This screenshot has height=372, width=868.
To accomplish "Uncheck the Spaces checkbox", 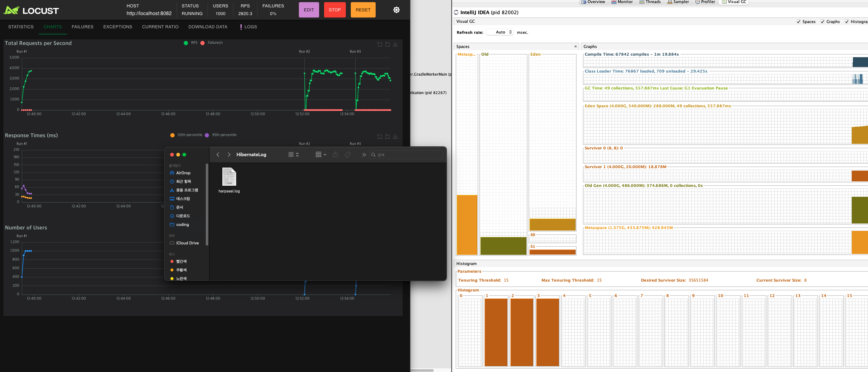I will (x=798, y=22).
